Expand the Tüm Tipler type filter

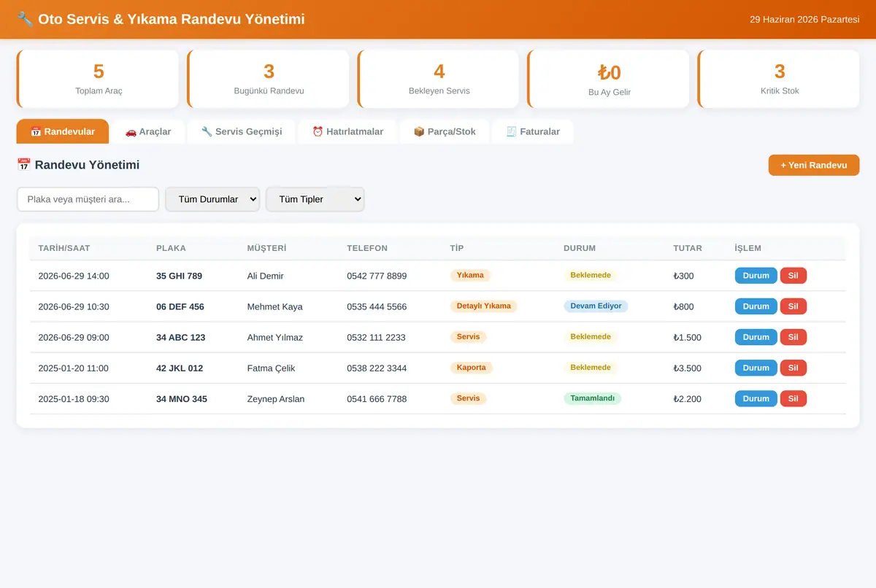click(315, 199)
